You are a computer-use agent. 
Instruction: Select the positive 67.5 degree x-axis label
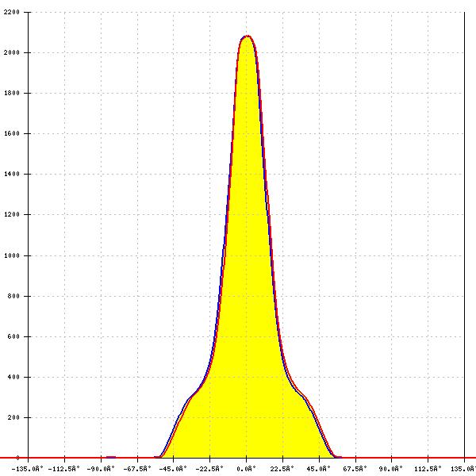coord(355,469)
